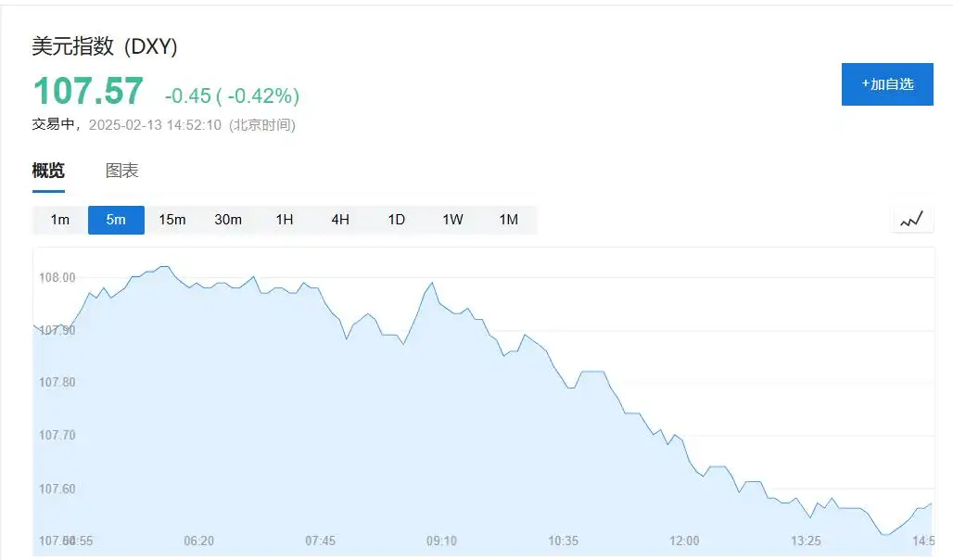Choose the 1W weekly interval

point(452,220)
